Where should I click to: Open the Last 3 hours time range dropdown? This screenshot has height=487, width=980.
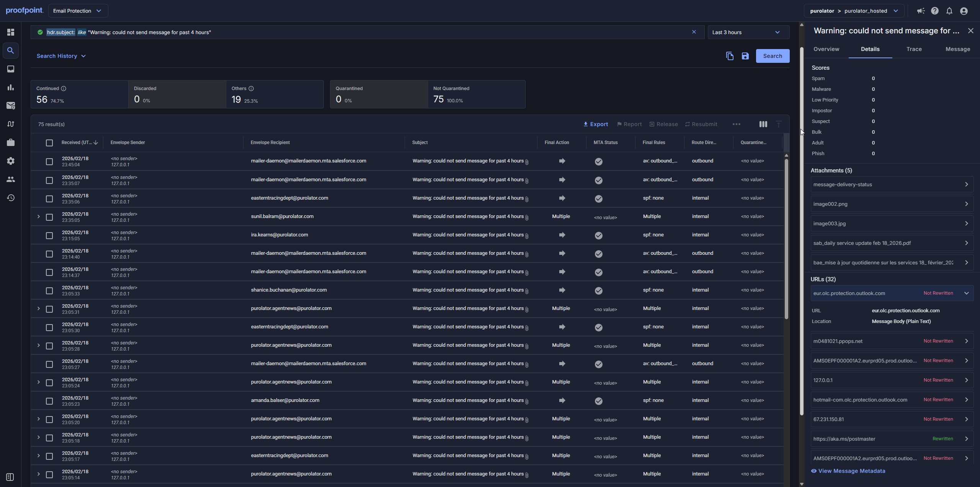[748, 32]
